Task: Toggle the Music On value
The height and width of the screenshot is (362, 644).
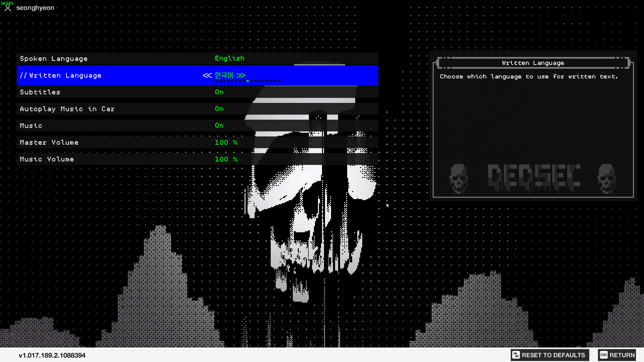Action: pyautogui.click(x=219, y=126)
